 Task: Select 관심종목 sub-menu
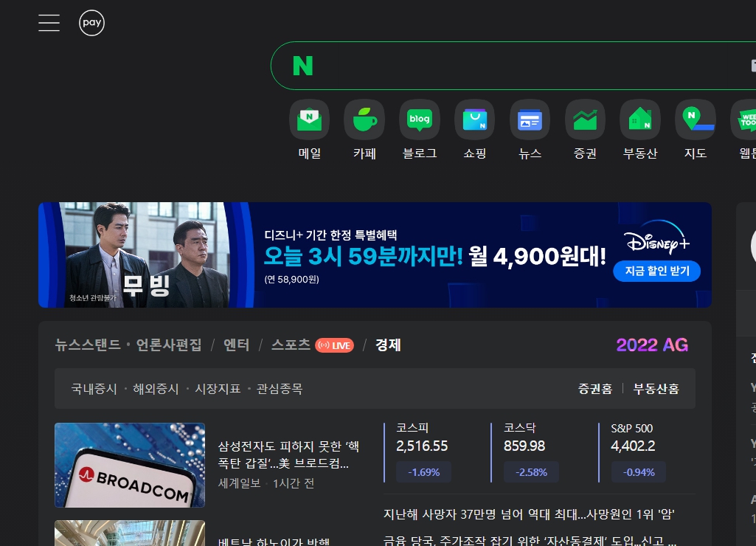click(x=279, y=389)
